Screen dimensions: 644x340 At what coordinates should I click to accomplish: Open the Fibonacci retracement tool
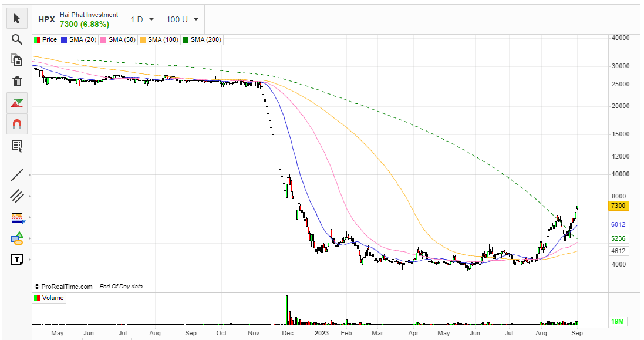17,218
